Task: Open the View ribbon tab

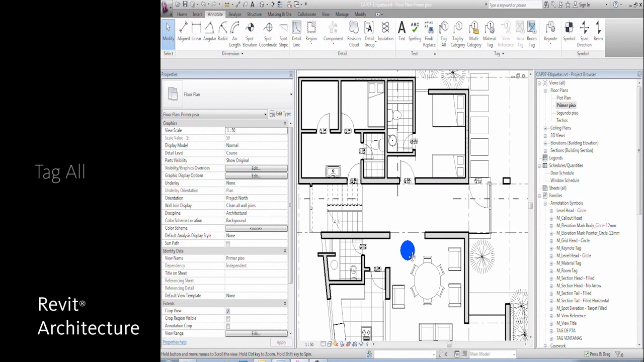Action: coord(326,15)
